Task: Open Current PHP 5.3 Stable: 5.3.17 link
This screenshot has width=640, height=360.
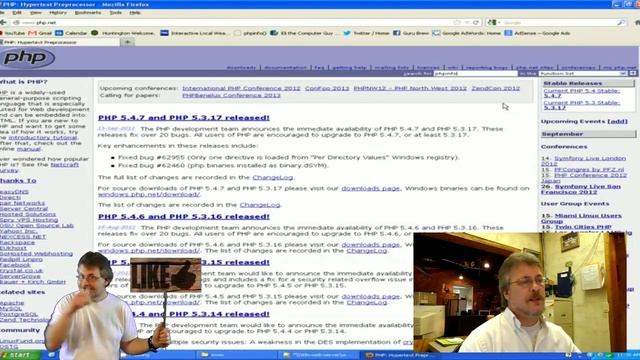Action: click(x=582, y=105)
